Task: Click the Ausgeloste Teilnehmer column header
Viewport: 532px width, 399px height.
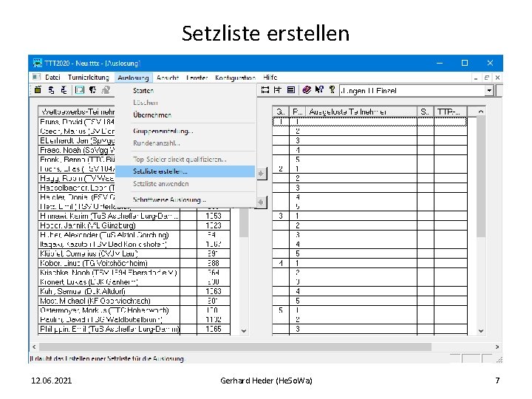Action: click(x=361, y=112)
